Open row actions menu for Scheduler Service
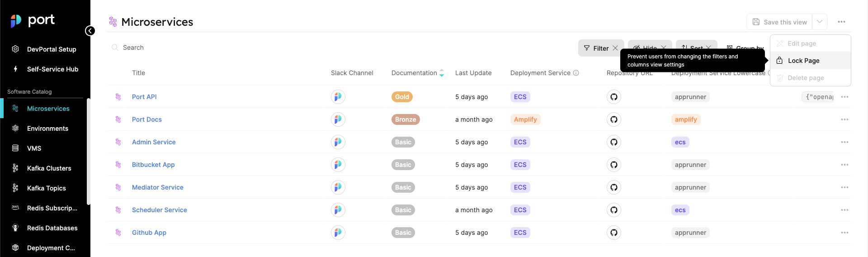Image resolution: width=868 pixels, height=257 pixels. (844, 210)
